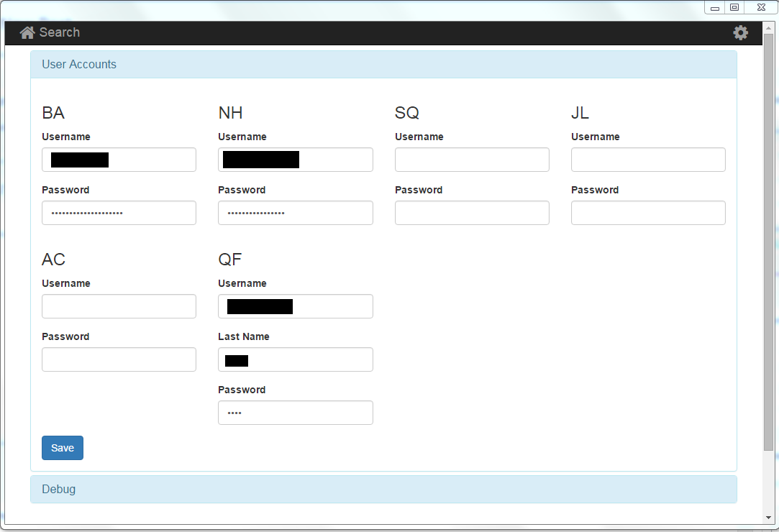779x532 pixels.
Task: Expand the Debug section
Action: click(58, 489)
